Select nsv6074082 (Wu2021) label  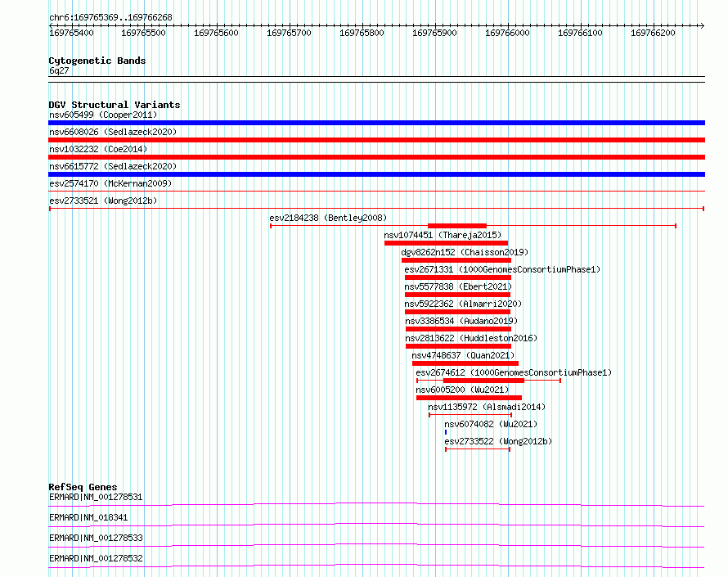(x=491, y=424)
